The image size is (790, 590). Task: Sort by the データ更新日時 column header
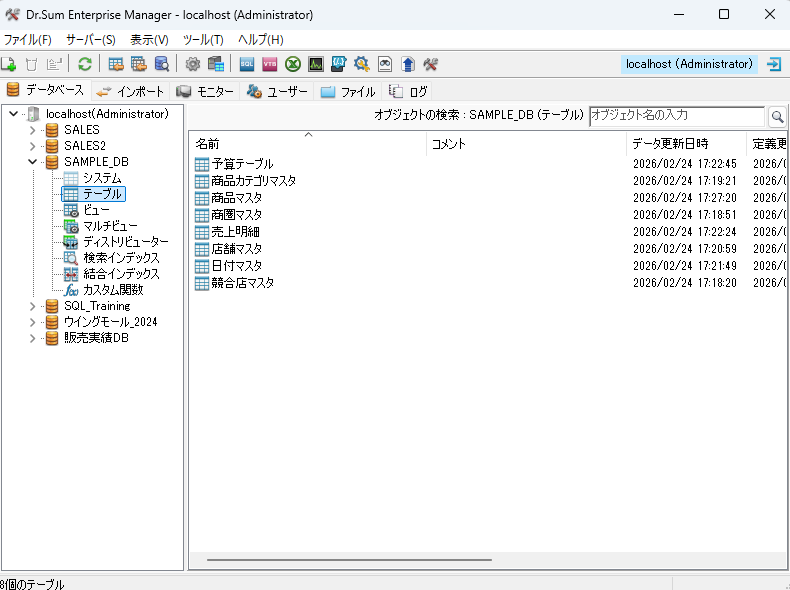tap(670, 144)
